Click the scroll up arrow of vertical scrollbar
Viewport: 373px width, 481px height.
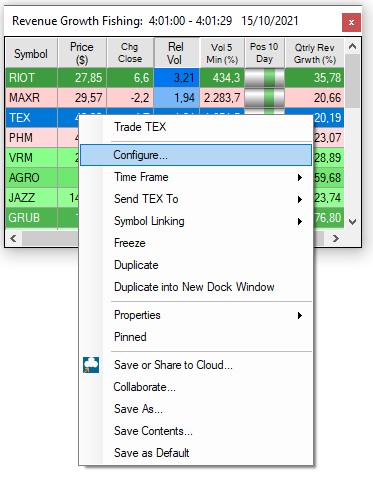(352, 47)
